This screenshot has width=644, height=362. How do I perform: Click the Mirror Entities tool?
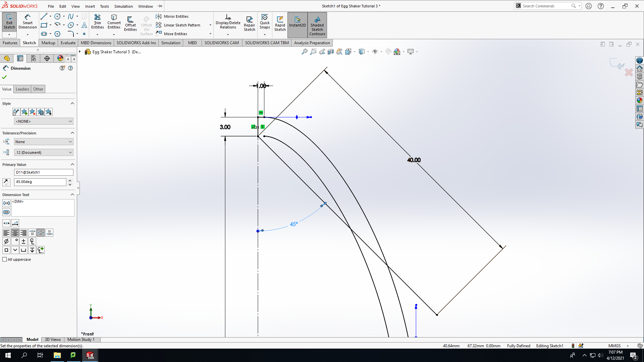172,16
